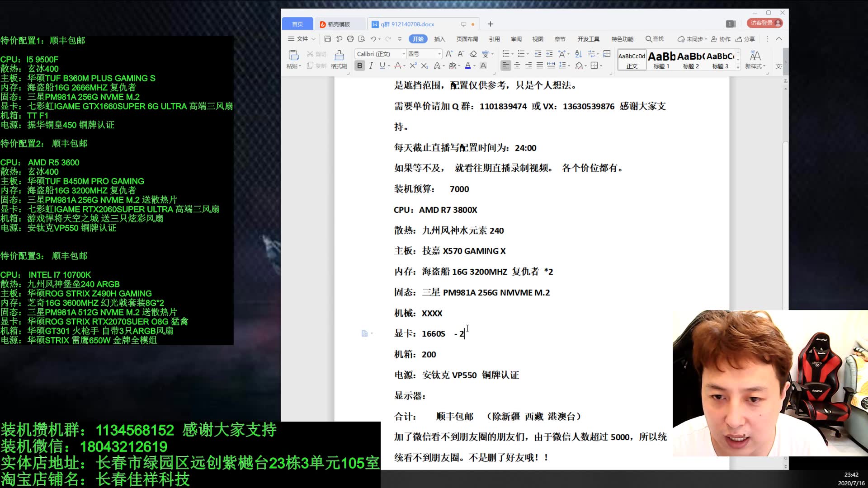The height and width of the screenshot is (488, 868).
Task: Switch to the 插入 ribbon tab
Action: click(439, 39)
